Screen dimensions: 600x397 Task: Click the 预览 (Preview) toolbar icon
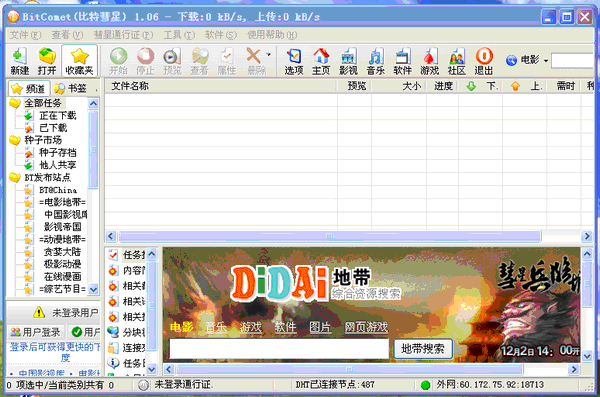[x=173, y=61]
